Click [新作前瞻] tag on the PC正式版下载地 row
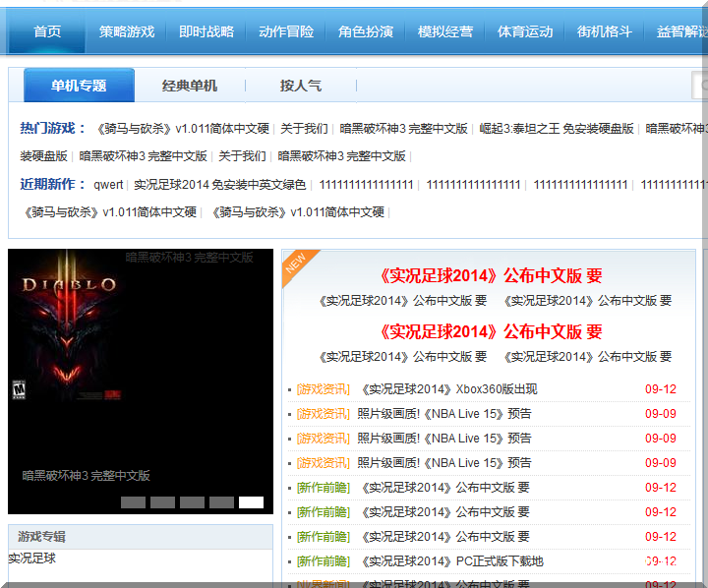 pos(323,561)
